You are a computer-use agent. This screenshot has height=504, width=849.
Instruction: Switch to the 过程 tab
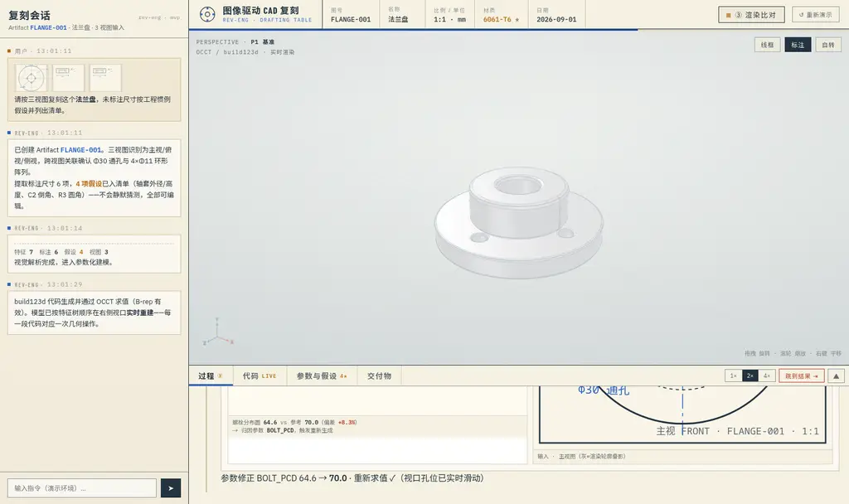pos(211,376)
